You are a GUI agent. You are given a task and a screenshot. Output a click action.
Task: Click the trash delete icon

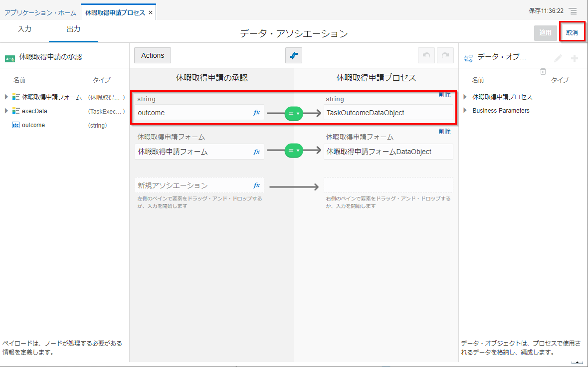(543, 71)
